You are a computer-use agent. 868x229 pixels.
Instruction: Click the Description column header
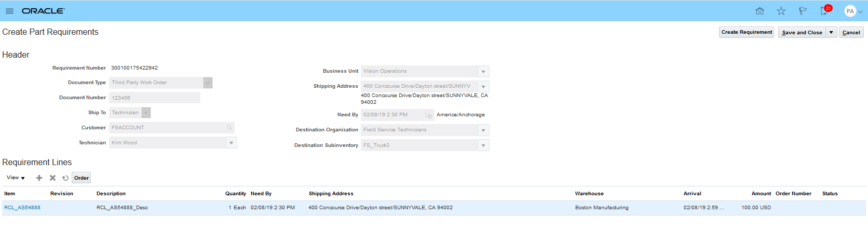111,194
